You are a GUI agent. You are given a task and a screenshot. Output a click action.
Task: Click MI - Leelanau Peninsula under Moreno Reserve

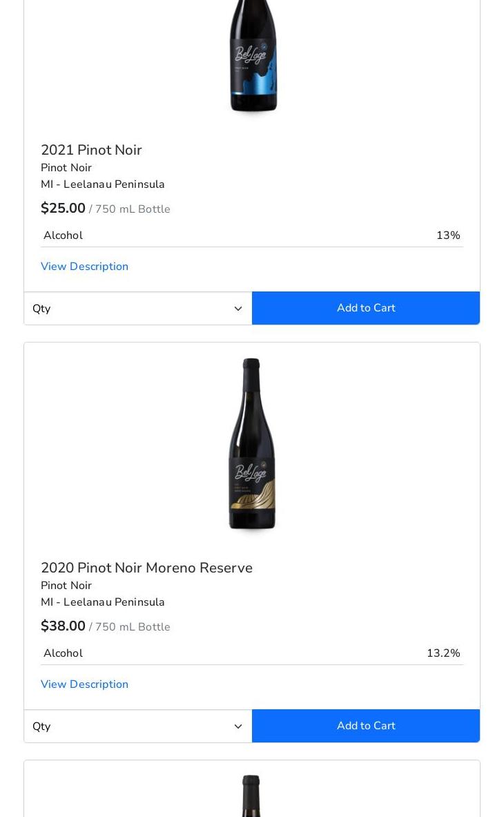coord(103,602)
